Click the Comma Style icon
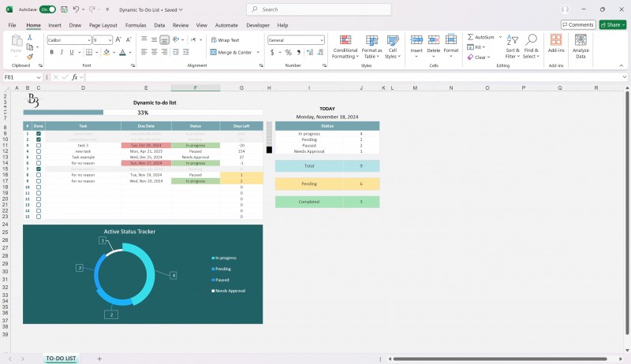This screenshot has height=364, width=631. 299,52
